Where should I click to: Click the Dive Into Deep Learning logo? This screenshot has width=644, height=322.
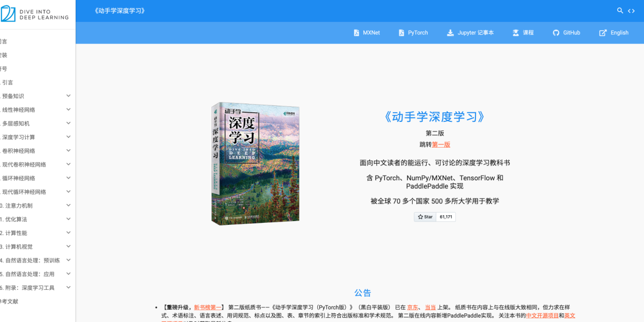(36, 13)
